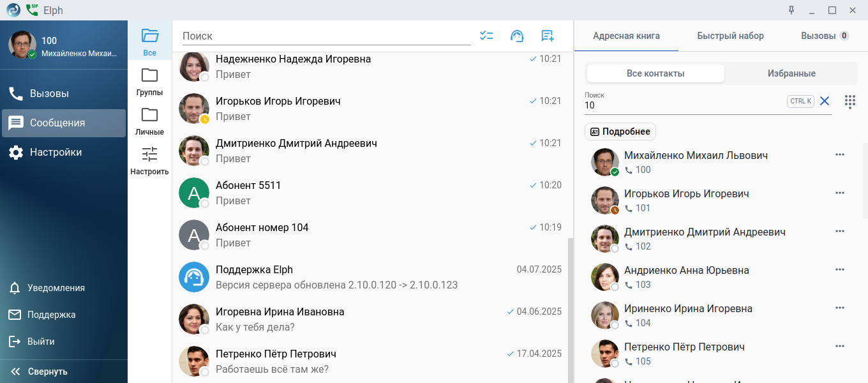This screenshot has width=868, height=383.
Task: Select the Все chats folder filter
Action: coord(149,41)
